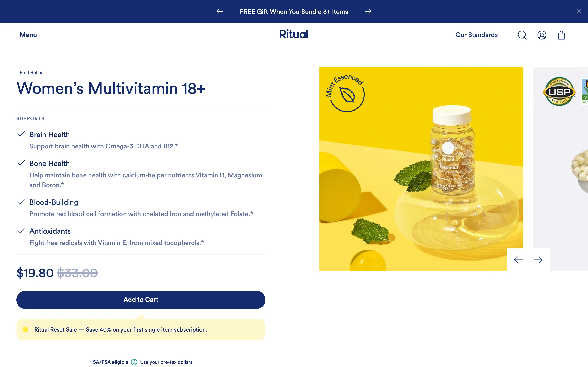Open the shopping bag cart icon
The image size is (588, 367).
click(x=561, y=35)
